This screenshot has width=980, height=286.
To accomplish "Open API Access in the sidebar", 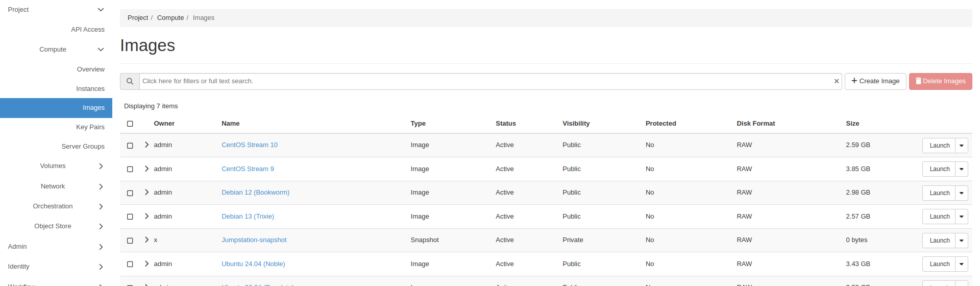I will [88, 30].
